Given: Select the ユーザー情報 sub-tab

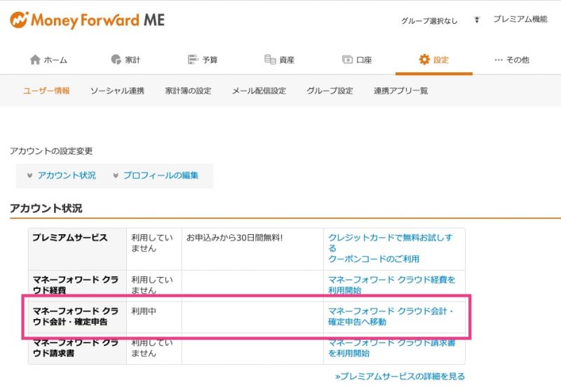Looking at the screenshot, I should pos(46,91).
